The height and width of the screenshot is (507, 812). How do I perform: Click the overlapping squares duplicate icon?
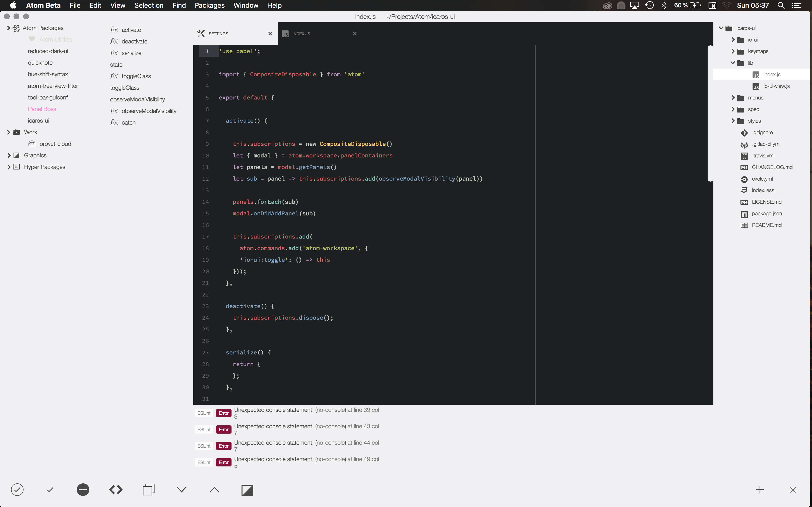point(149,490)
